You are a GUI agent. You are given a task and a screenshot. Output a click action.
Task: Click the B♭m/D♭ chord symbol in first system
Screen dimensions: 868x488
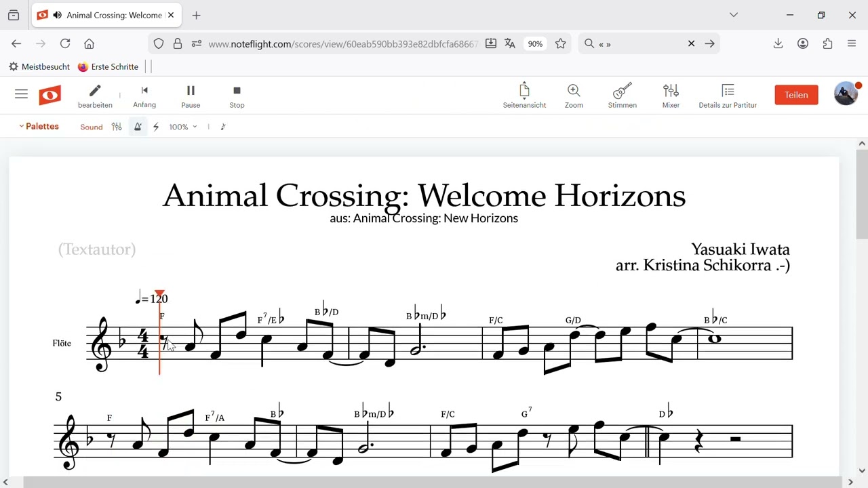coord(426,315)
